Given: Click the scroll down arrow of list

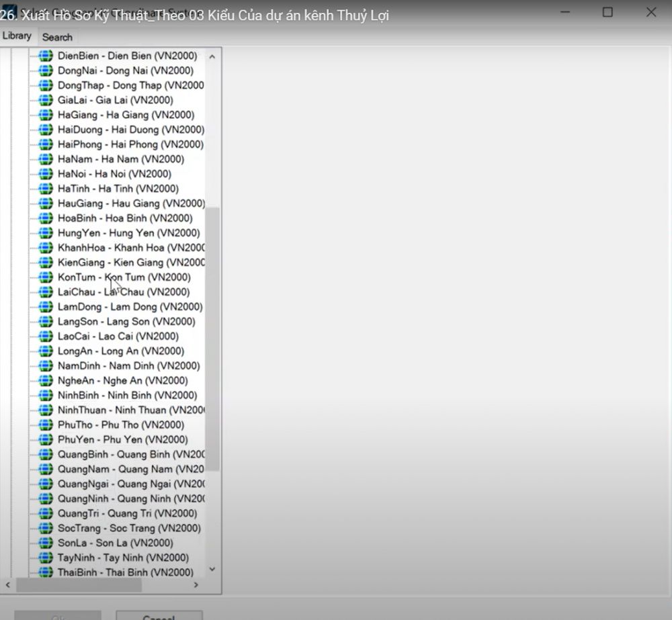Looking at the screenshot, I should coord(212,570).
